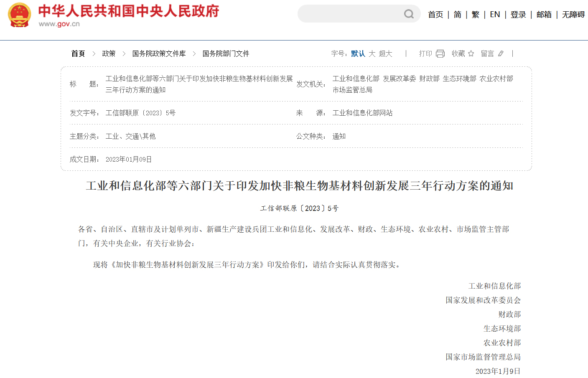Open 国务院部门文件 breadcrumb link
588x378 pixels.
coord(226,53)
